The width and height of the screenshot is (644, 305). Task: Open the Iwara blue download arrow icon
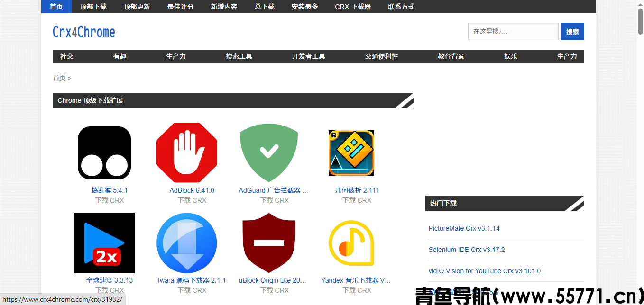click(x=187, y=243)
